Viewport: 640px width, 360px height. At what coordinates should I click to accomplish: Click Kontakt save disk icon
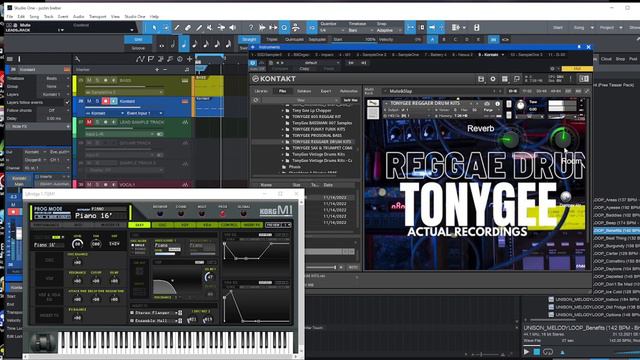coord(481,79)
